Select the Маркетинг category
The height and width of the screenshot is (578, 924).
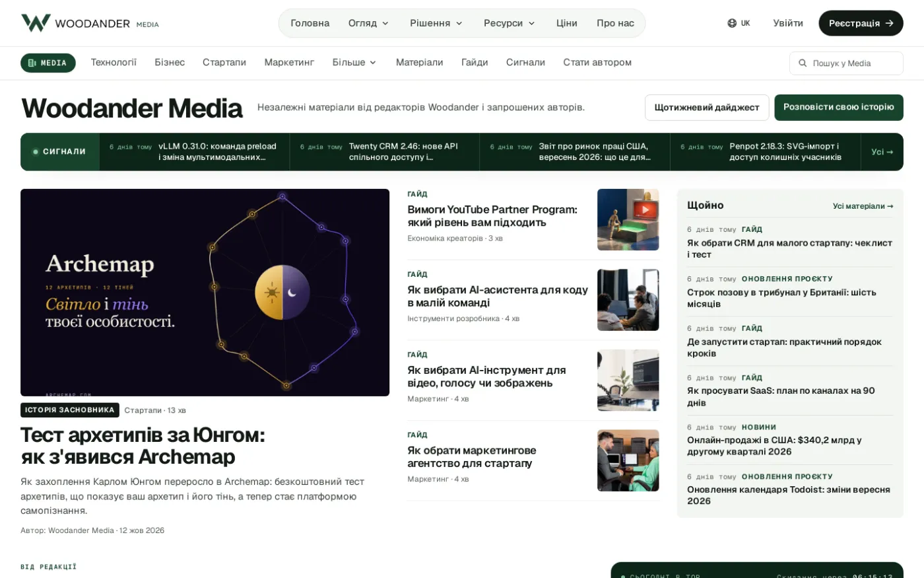point(289,62)
